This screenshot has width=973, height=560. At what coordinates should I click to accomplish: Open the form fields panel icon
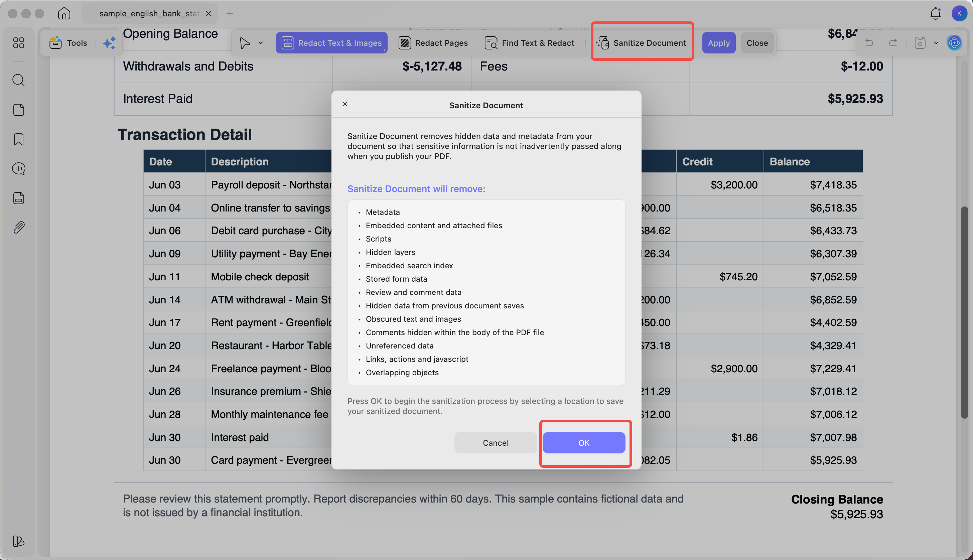(x=18, y=198)
